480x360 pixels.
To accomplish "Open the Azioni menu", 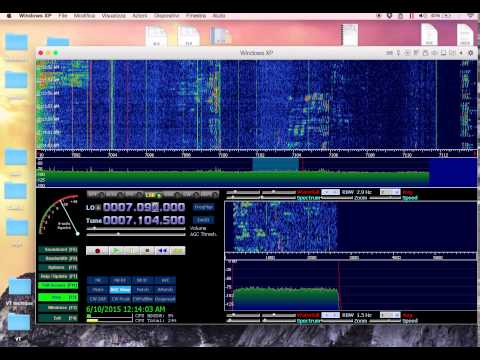I will (x=140, y=16).
